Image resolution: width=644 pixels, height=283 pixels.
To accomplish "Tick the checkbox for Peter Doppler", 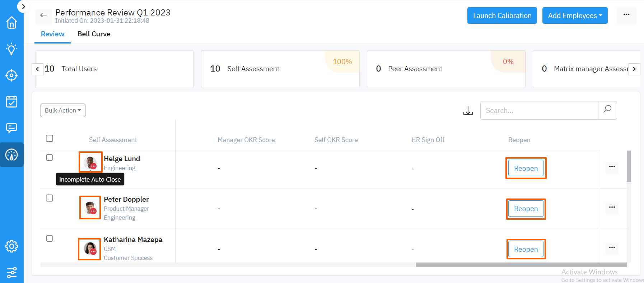I will (x=50, y=198).
